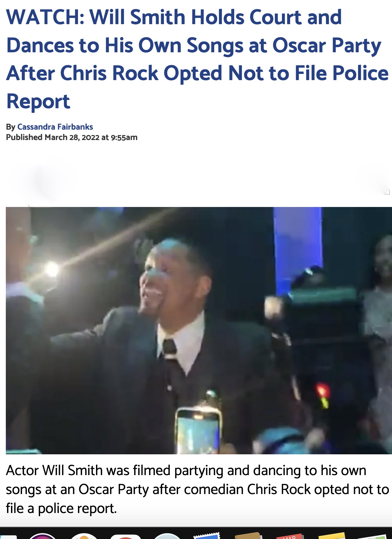Click the small corner handle beside the ad area
This screenshot has width=392, height=539.
pos(387,192)
